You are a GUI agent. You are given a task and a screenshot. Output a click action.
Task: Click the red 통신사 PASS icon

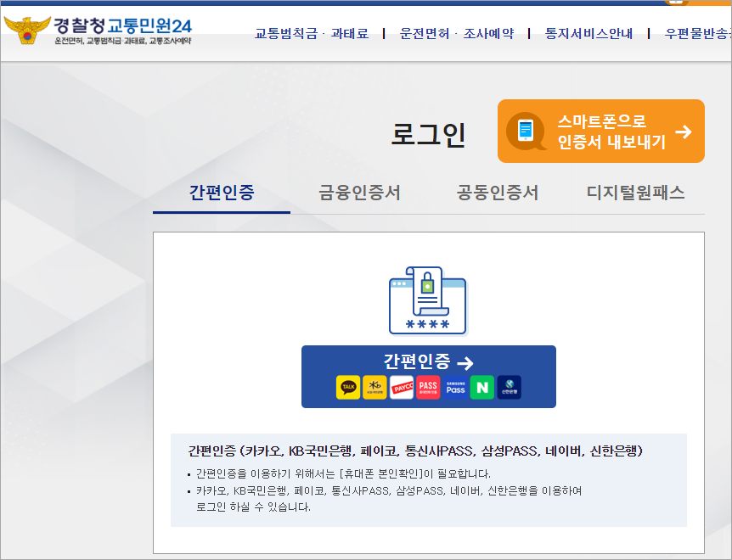pos(428,388)
